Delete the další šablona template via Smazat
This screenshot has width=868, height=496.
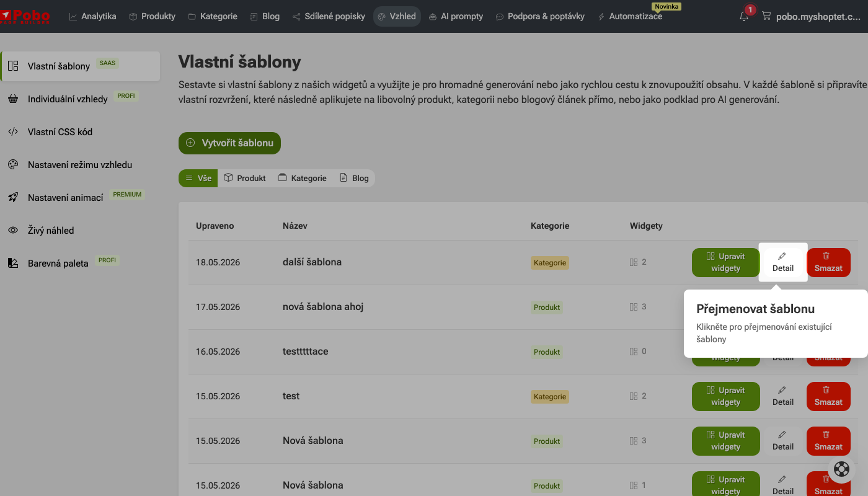point(828,262)
